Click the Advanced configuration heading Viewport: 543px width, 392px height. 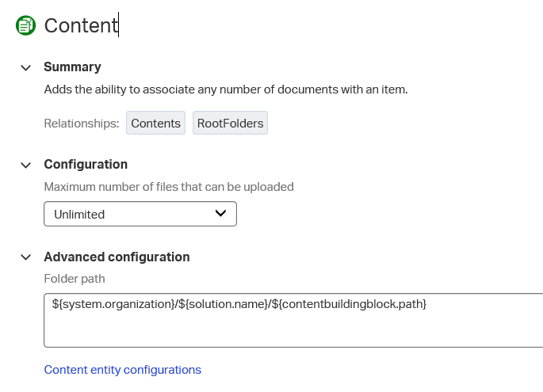click(x=117, y=257)
